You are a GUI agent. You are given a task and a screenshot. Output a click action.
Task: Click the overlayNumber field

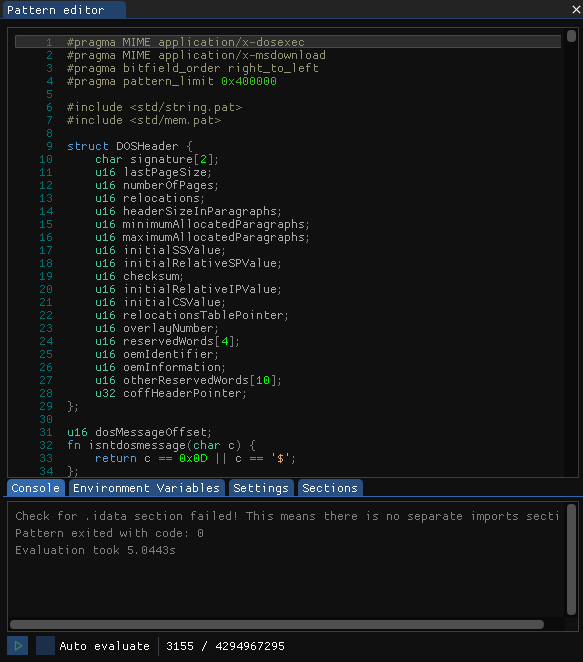(157, 328)
